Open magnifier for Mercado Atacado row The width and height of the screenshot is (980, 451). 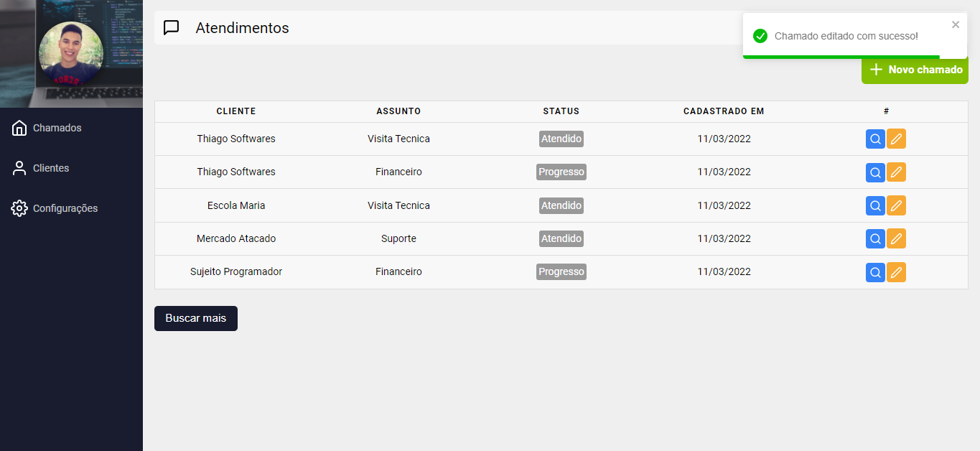point(875,238)
